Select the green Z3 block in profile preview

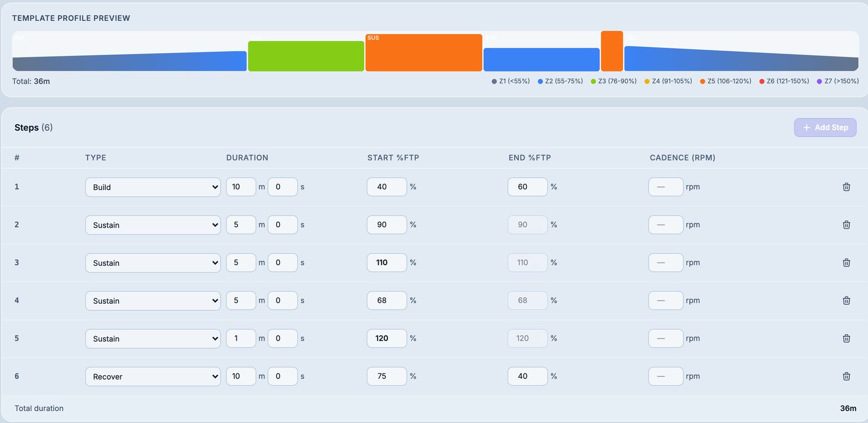click(x=306, y=56)
